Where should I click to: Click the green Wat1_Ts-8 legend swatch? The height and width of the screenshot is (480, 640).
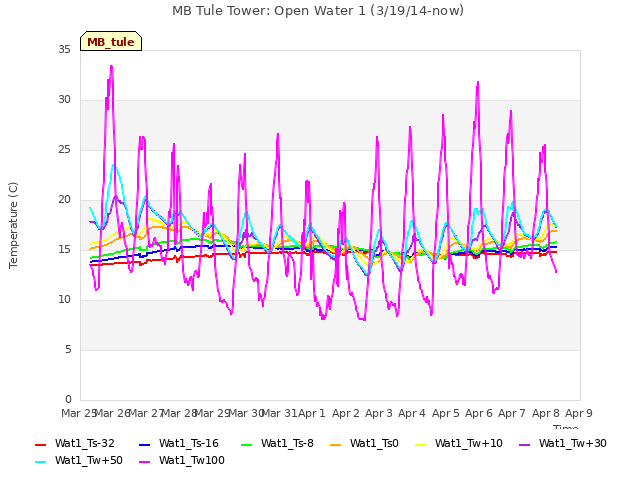(x=247, y=444)
